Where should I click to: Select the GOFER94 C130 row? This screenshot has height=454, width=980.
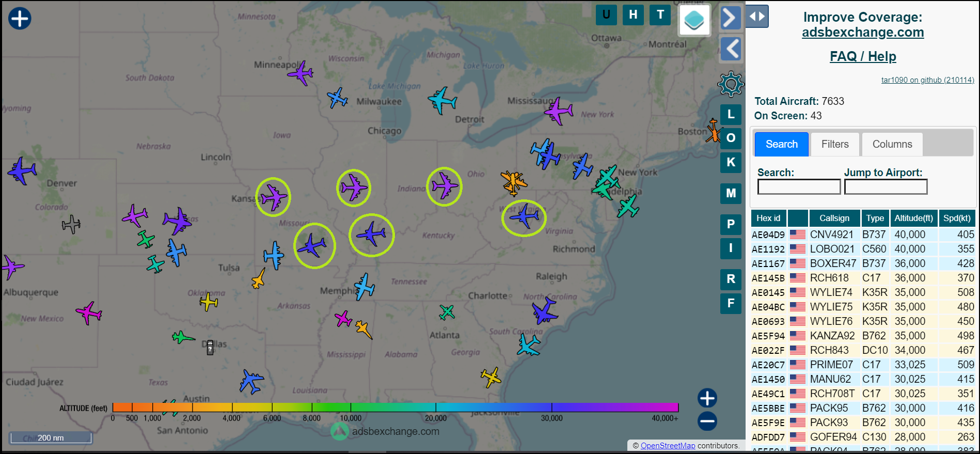(x=863, y=437)
